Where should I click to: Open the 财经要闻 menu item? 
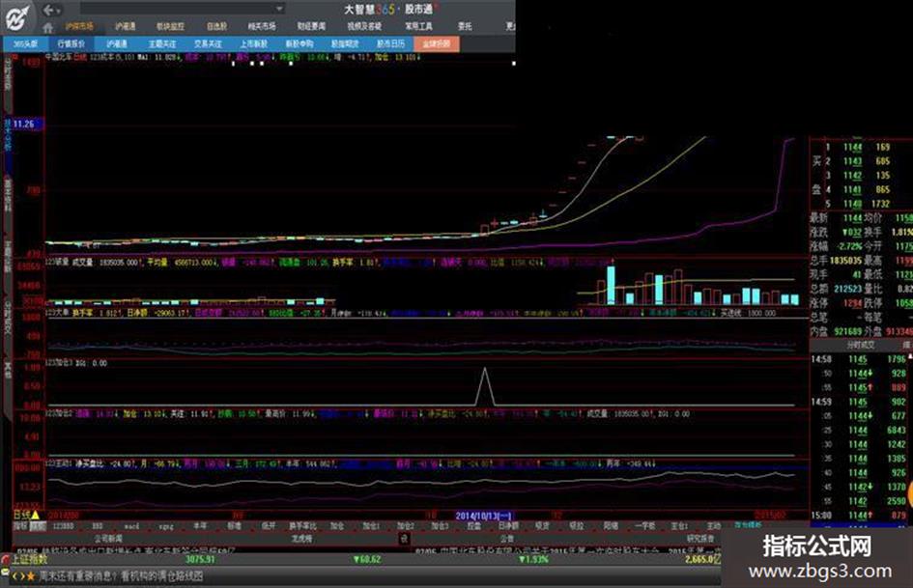point(311,26)
